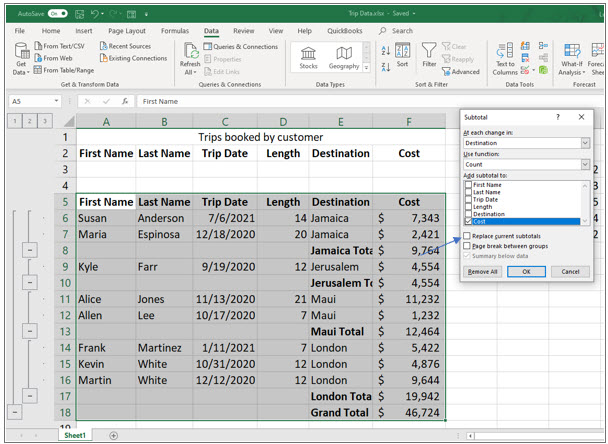Click the Grand Total cell
608x444 pixels.
click(340, 412)
